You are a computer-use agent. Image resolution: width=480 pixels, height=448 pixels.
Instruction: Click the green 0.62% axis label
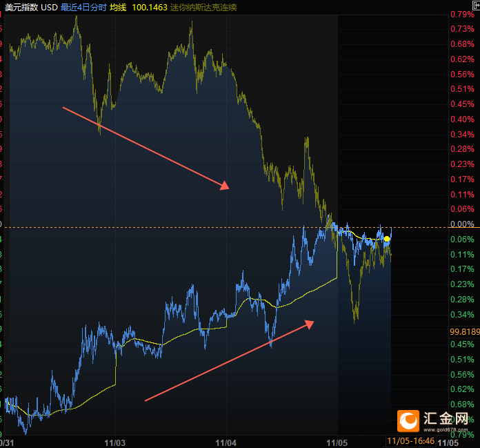click(462, 389)
